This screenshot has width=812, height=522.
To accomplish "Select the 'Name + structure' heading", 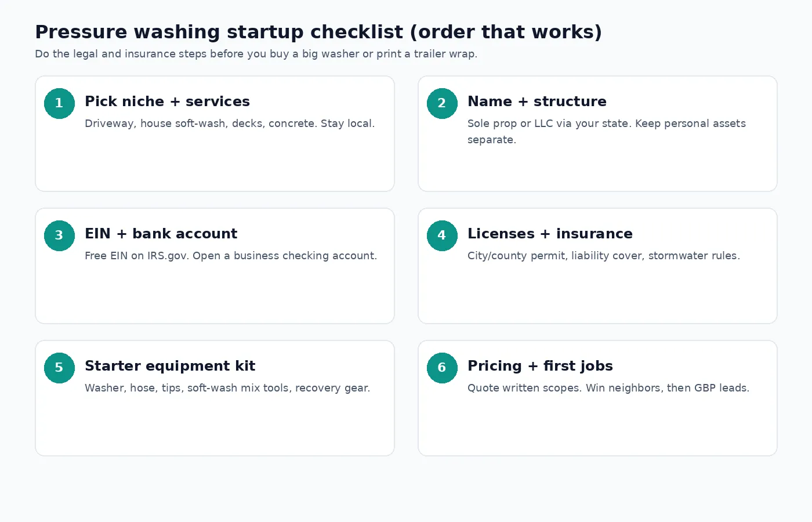I will [x=537, y=101].
